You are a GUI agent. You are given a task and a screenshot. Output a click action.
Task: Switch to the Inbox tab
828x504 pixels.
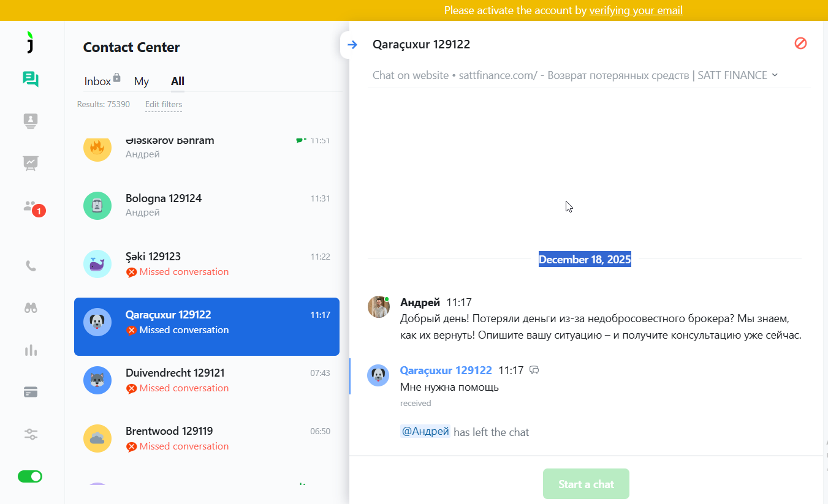coord(97,81)
